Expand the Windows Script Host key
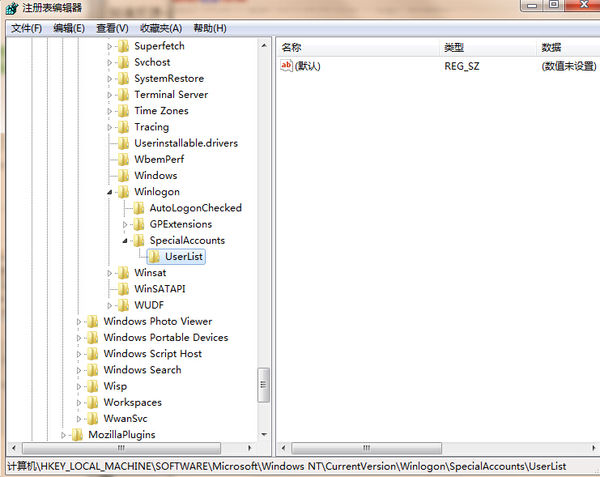The image size is (600, 477). (79, 354)
